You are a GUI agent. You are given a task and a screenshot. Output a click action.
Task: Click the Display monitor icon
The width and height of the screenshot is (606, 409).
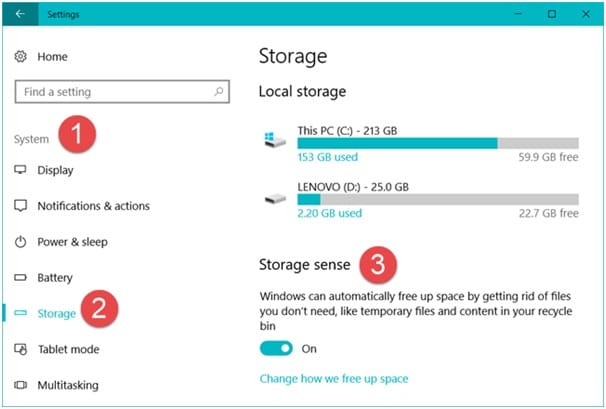coord(20,170)
